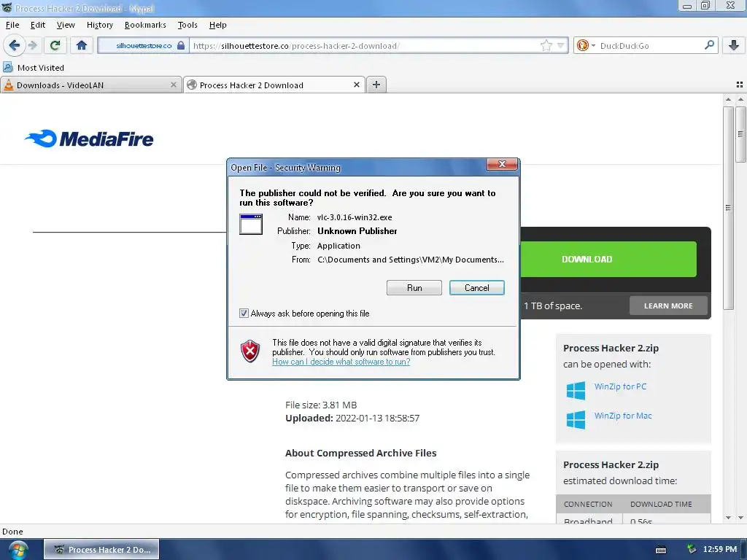
Task: Click the padlock site identity icon
Action: 181,46
